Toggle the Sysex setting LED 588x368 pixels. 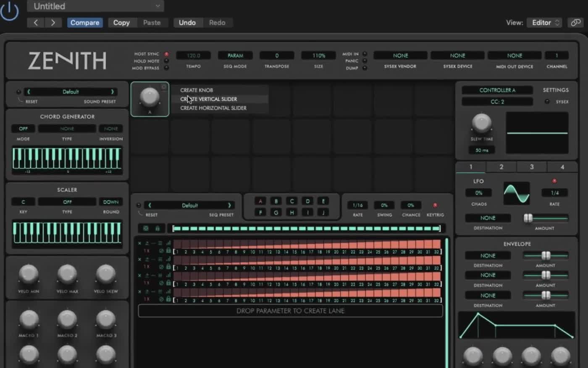(x=547, y=102)
